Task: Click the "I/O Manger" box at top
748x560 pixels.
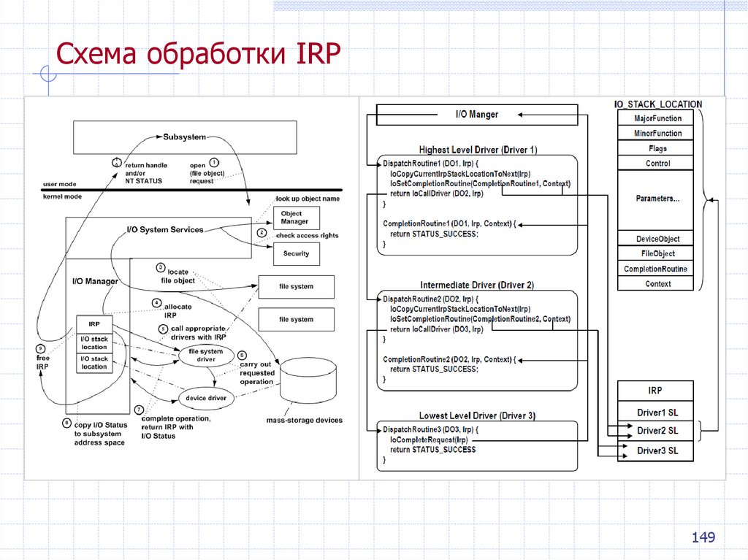Action: coord(477,115)
